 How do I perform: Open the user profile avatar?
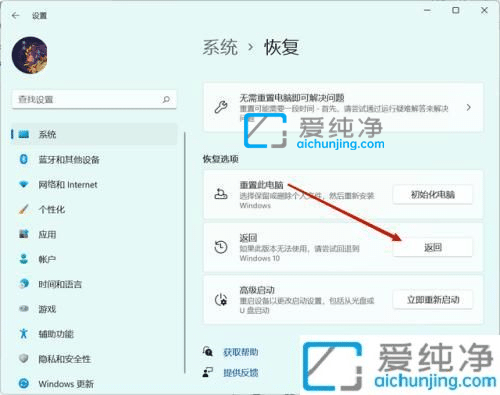pyautogui.click(x=30, y=55)
